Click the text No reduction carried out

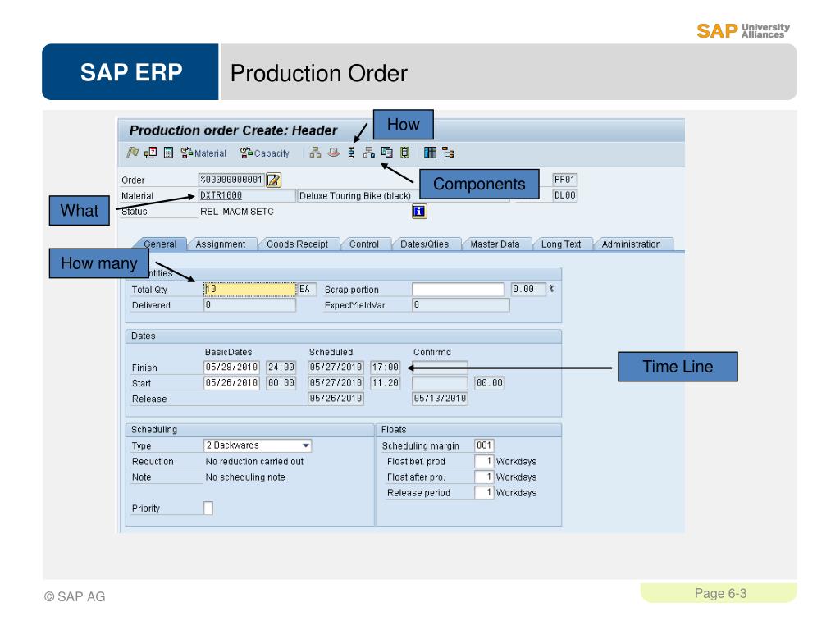click(x=254, y=462)
